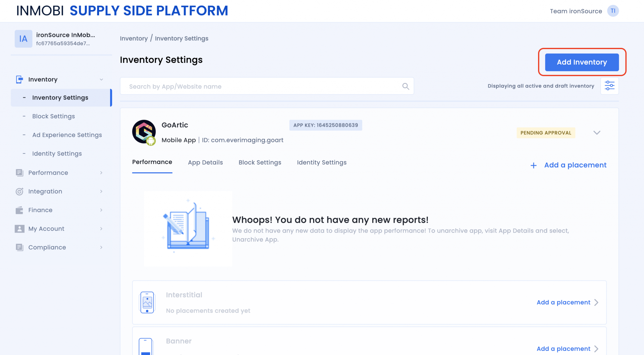Select the Finance wallet icon
Viewport: 644px width, 355px height.
pos(19,210)
